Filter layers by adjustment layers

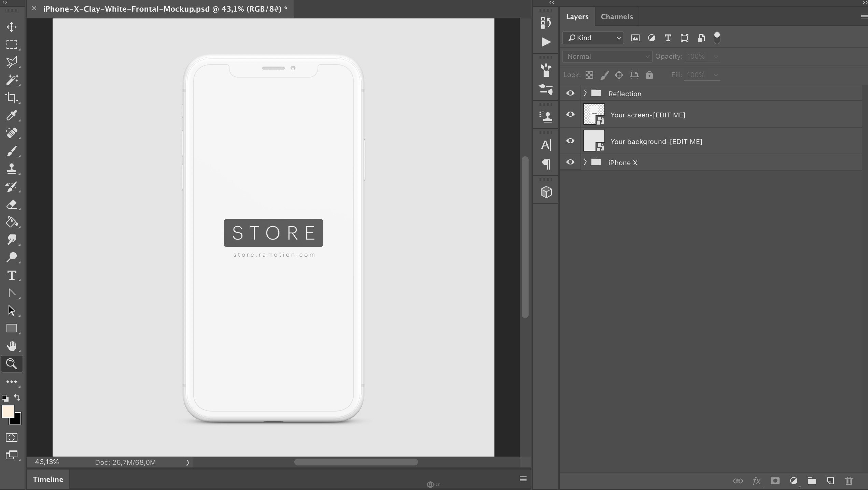tap(652, 38)
